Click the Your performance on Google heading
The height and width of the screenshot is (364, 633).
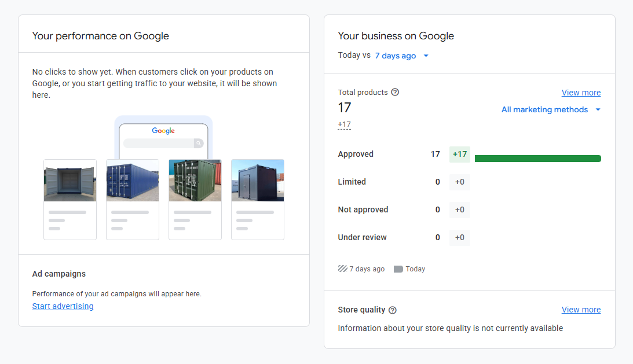coord(101,36)
